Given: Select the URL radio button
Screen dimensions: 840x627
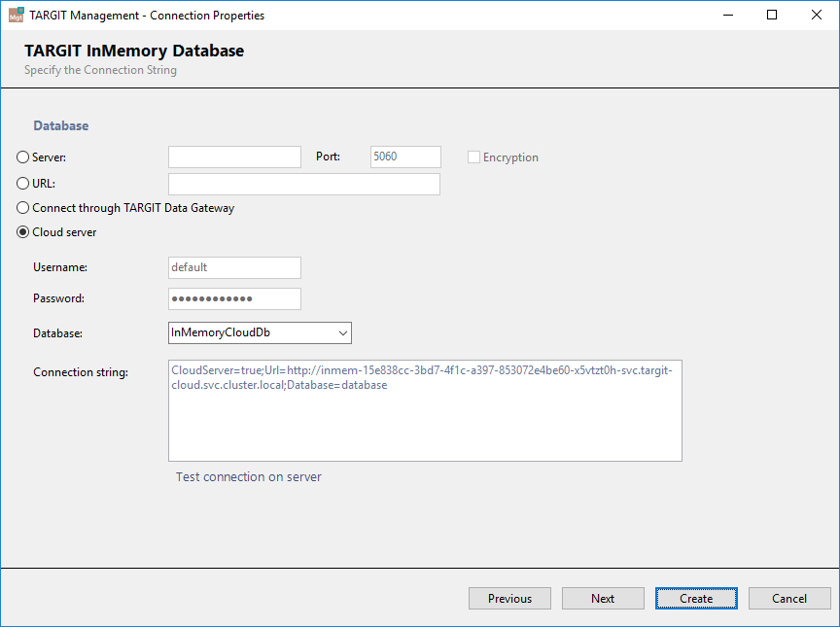Looking at the screenshot, I should point(22,183).
